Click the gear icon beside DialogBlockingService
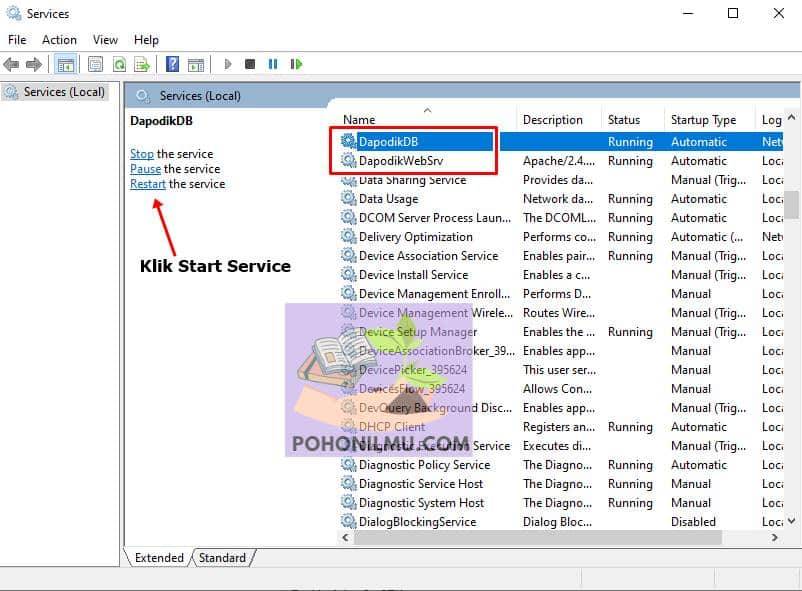The image size is (802, 591). click(x=348, y=521)
